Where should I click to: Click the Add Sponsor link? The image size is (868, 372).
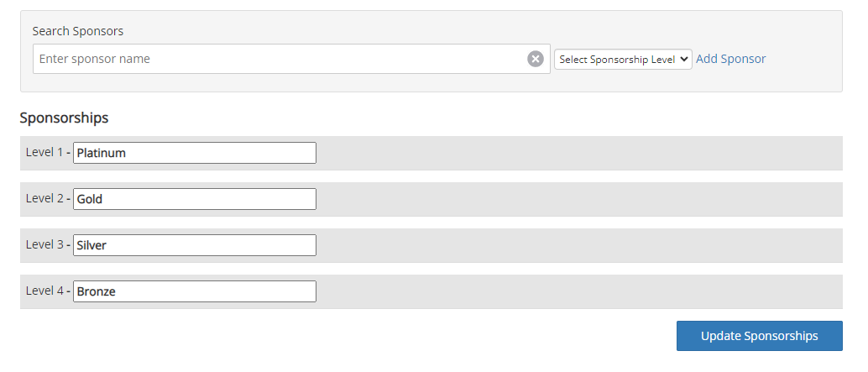click(x=730, y=59)
